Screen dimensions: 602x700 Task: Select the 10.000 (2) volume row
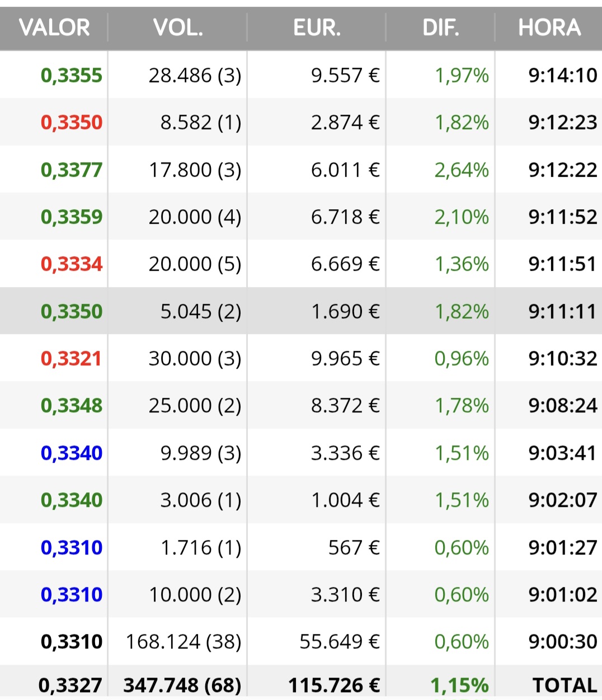(301, 595)
